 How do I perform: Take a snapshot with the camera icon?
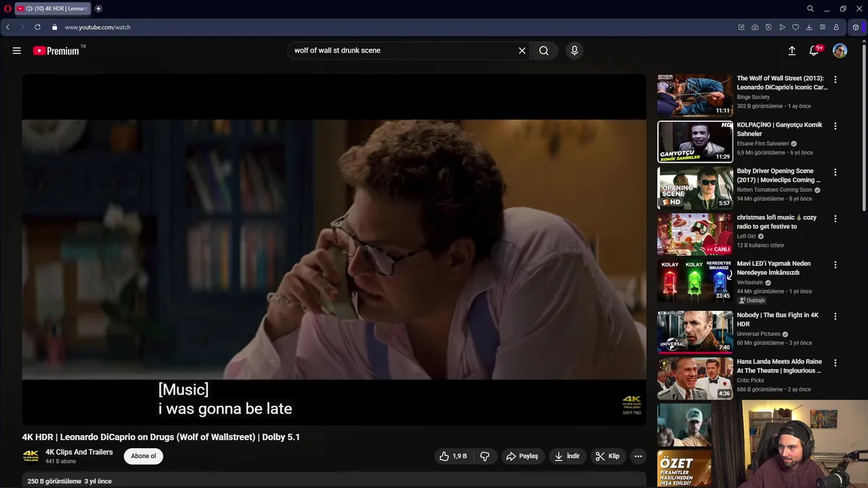[x=755, y=27]
